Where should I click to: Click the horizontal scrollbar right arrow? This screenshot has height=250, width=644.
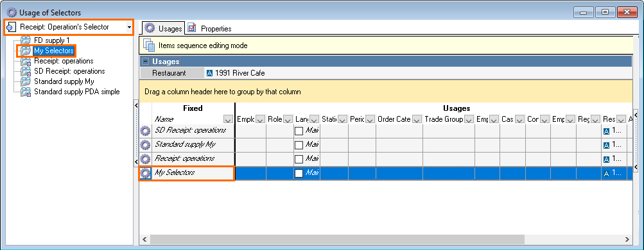[x=627, y=239]
